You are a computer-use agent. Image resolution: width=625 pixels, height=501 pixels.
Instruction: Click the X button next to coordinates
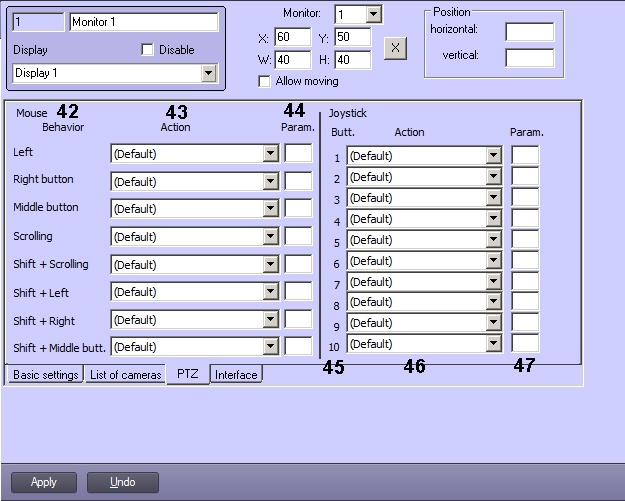395,48
